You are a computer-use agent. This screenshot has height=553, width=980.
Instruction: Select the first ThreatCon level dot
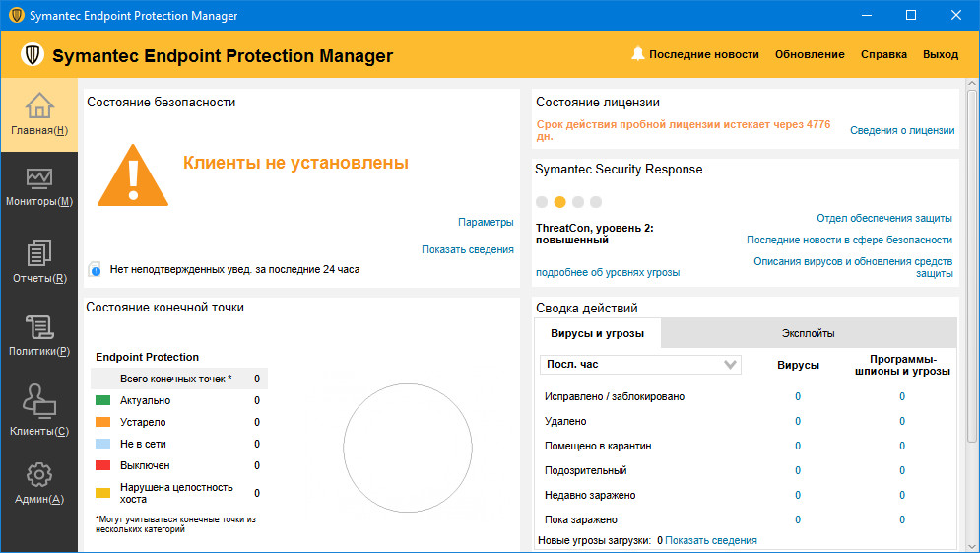[x=542, y=201]
